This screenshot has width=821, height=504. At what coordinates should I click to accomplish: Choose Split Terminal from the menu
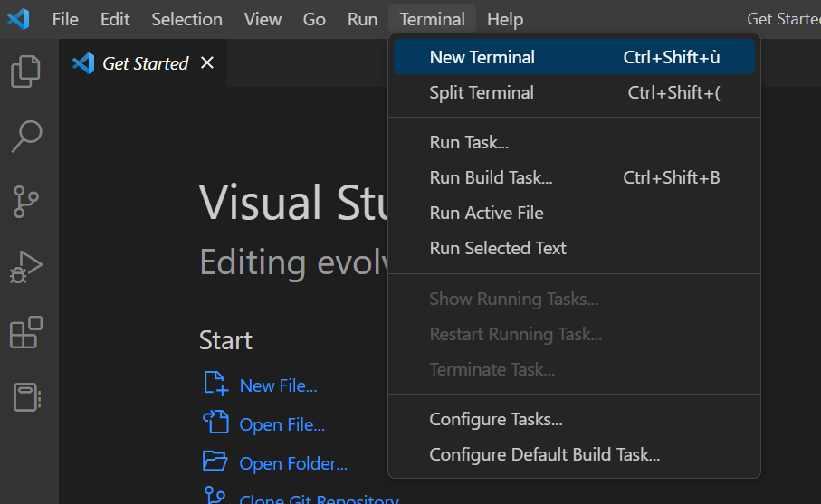[575, 92]
